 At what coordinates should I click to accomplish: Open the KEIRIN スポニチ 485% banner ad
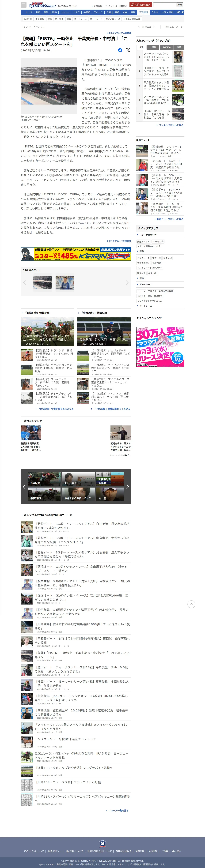[x=76, y=254]
